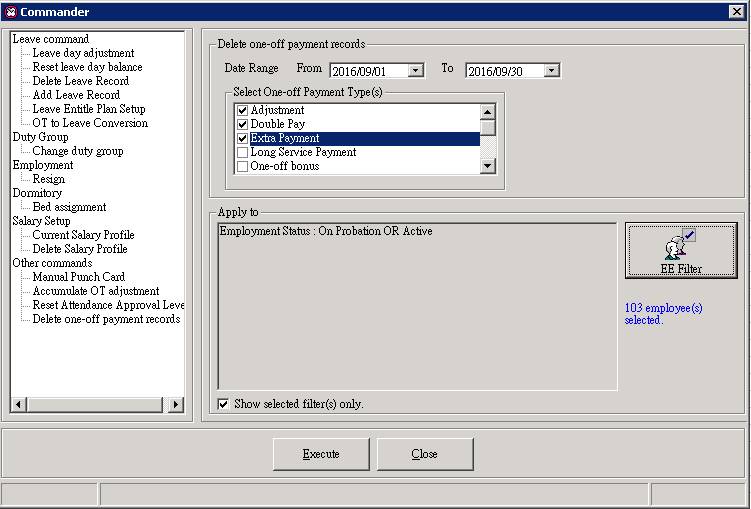The height and width of the screenshot is (509, 751).
Task: Select Leave command tree node
Action: pyautogui.click(x=51, y=39)
